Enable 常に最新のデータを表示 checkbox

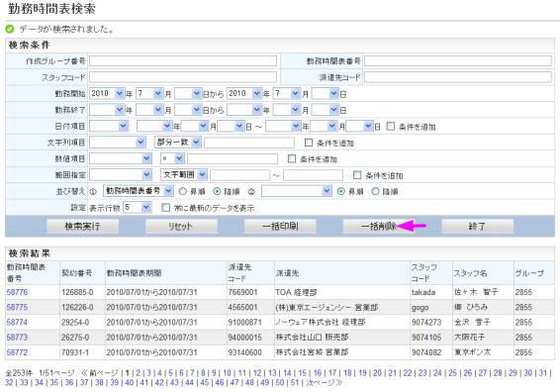tap(165, 208)
